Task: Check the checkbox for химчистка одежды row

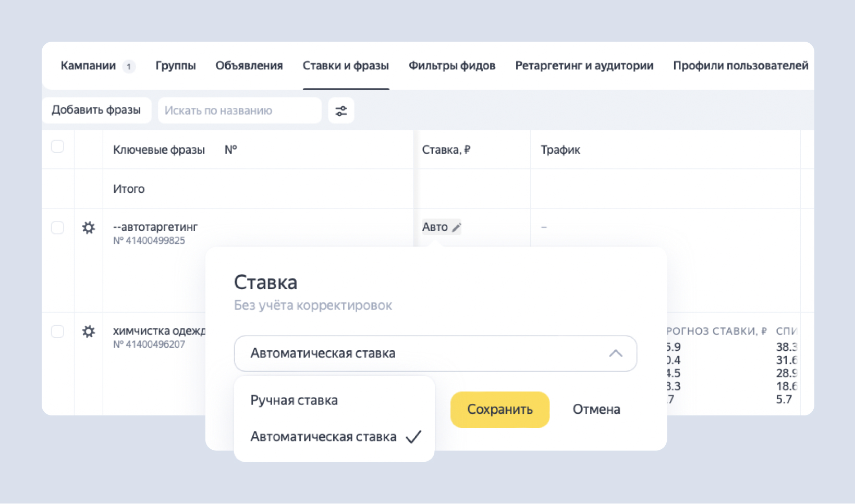Action: click(57, 331)
